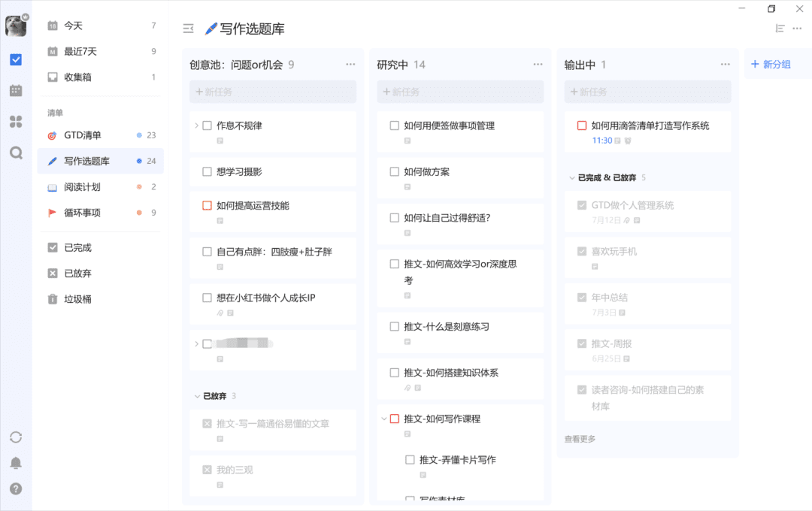This screenshot has width=812, height=511.
Task: Open the 自己有点胖：四肢瘦+肚子胖 task
Action: pyautogui.click(x=273, y=259)
